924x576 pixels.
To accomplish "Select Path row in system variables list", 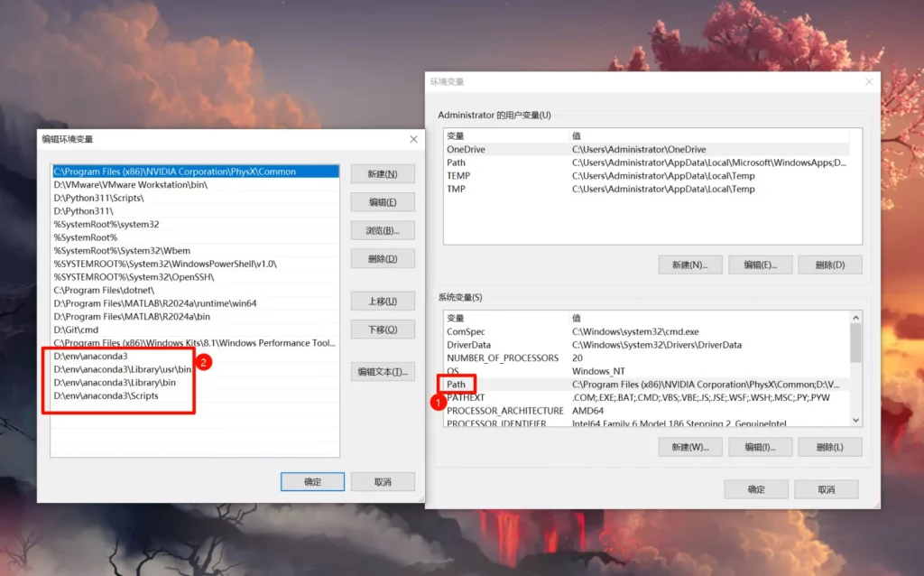I will [457, 385].
